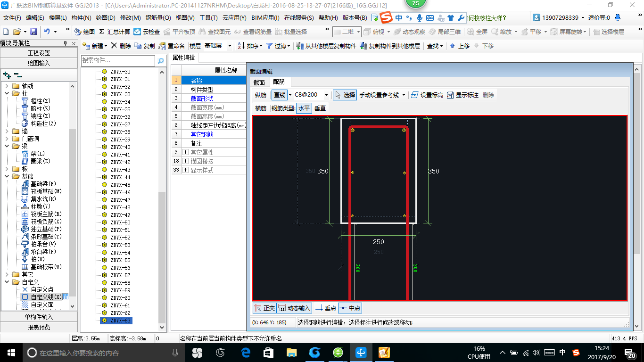Click the Sogou input method S icon
Viewport: 644px width, 362px height.
click(386, 18)
